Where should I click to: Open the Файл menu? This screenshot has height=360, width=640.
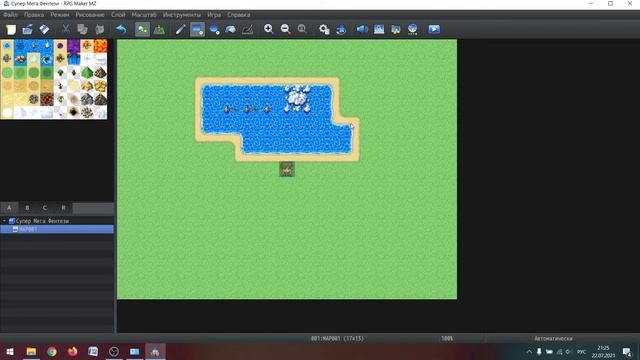pyautogui.click(x=10, y=15)
